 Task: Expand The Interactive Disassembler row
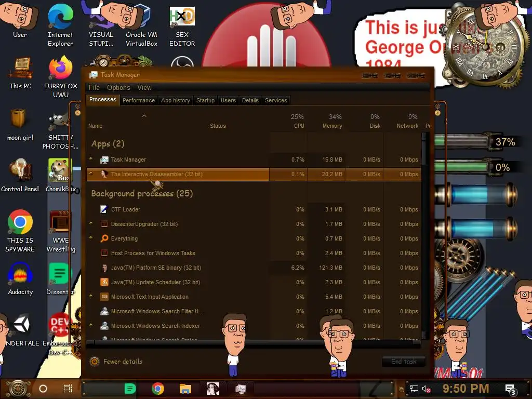tap(91, 174)
